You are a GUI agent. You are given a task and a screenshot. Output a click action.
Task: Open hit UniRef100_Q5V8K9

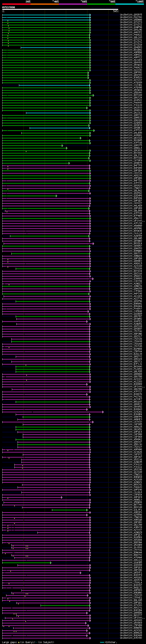point(131,623)
